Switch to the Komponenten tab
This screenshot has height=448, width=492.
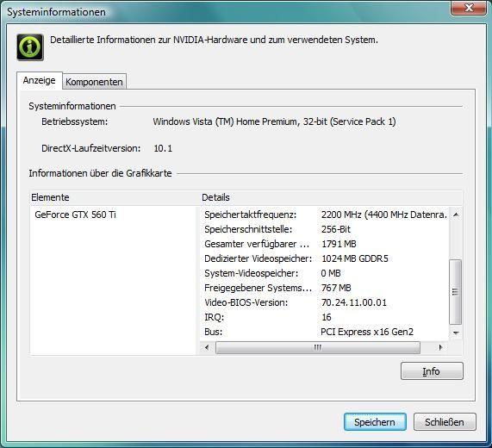(94, 82)
